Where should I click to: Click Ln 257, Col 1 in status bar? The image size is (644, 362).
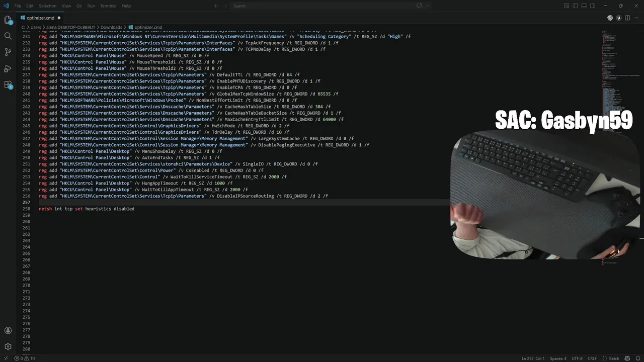[533, 358]
